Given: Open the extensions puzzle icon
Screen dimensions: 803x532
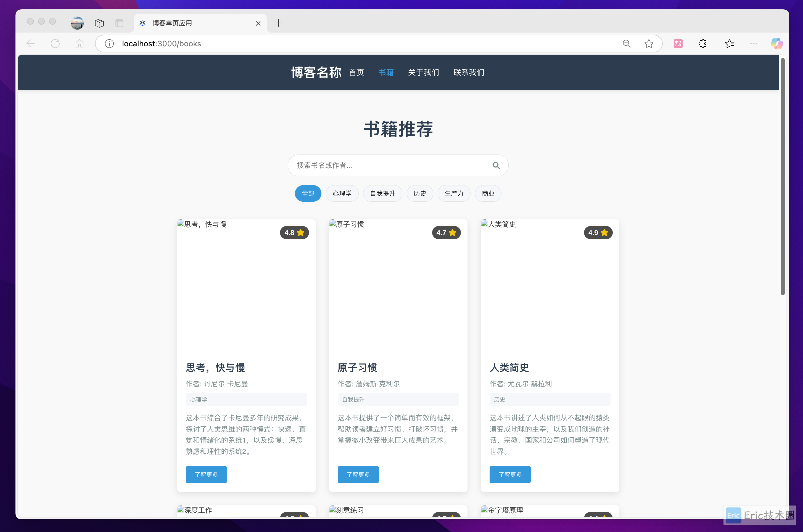Looking at the screenshot, I should click(702, 43).
